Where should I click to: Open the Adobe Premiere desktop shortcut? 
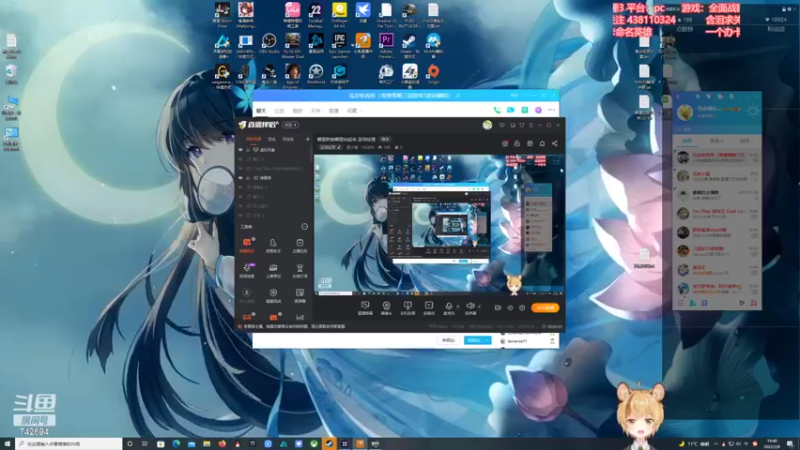pyautogui.click(x=386, y=45)
